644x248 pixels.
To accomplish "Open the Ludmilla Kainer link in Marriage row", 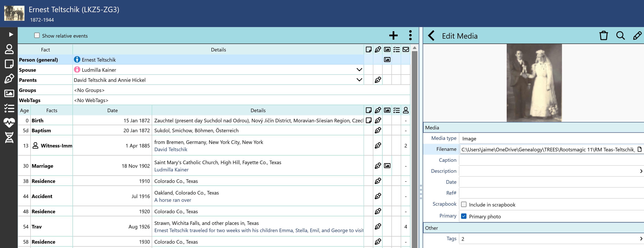I will pyautogui.click(x=171, y=170).
